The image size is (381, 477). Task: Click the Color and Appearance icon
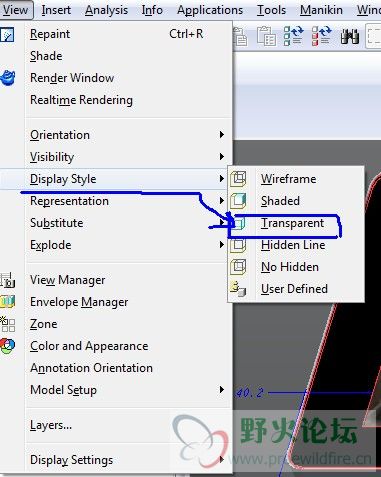(7, 346)
